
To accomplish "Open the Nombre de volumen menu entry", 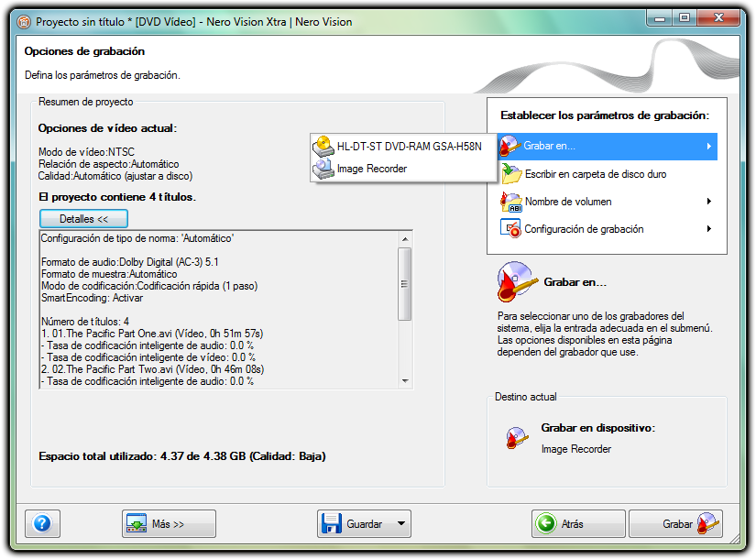I will (x=608, y=202).
